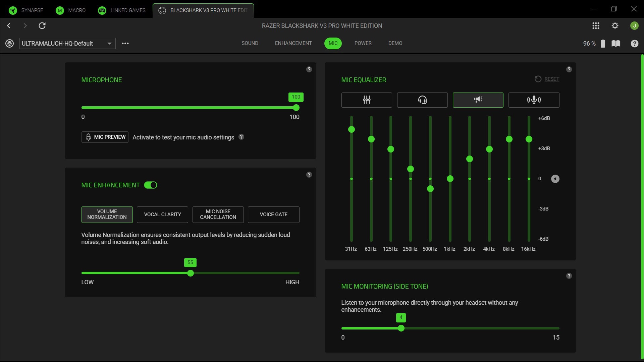The height and width of the screenshot is (362, 644).
Task: Click the 1kHz equalizer band handle
Action: (x=450, y=179)
